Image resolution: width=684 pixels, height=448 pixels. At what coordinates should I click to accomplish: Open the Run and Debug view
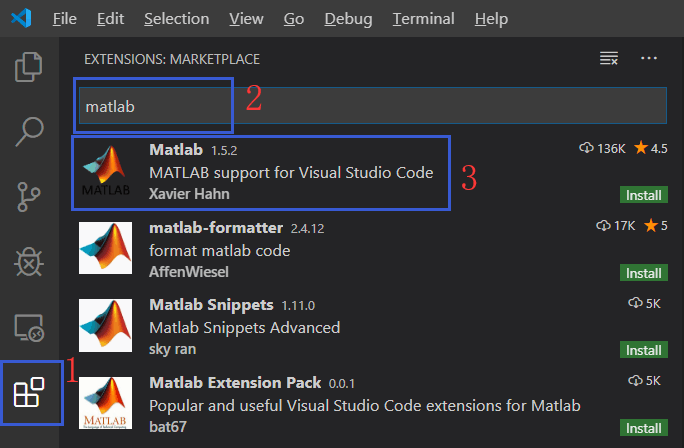pyautogui.click(x=29, y=262)
